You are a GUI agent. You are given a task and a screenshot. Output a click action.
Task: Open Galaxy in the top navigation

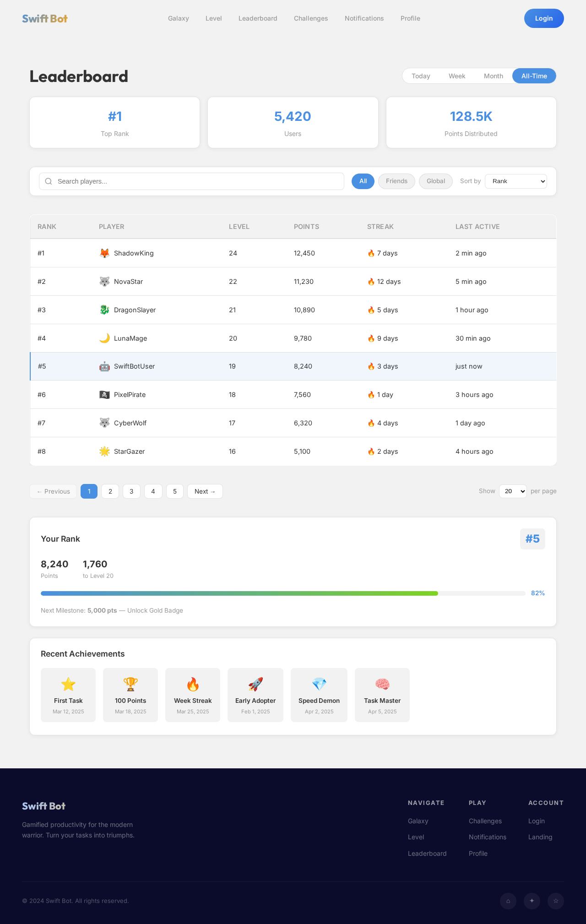pyautogui.click(x=179, y=18)
